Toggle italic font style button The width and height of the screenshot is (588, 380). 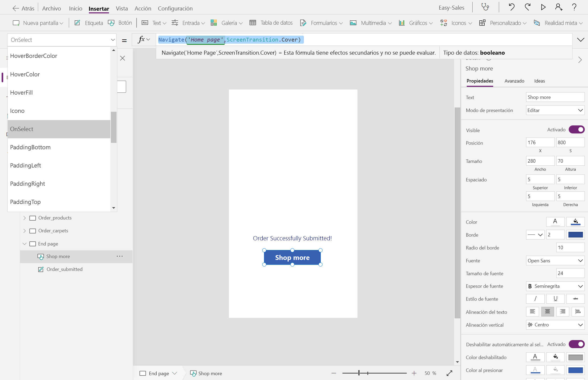pyautogui.click(x=535, y=299)
